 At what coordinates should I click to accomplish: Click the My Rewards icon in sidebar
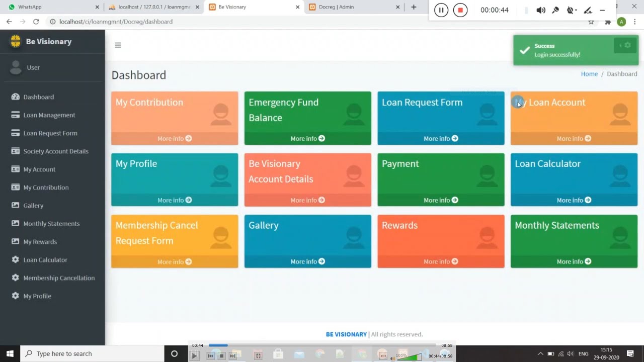tap(15, 242)
